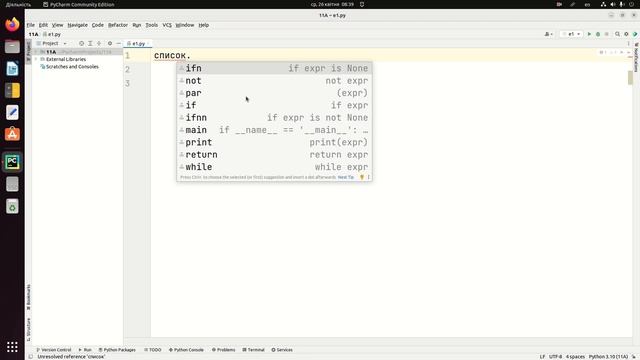
Task: Click the editor vertical scrollbar thumb
Action: tap(630, 78)
